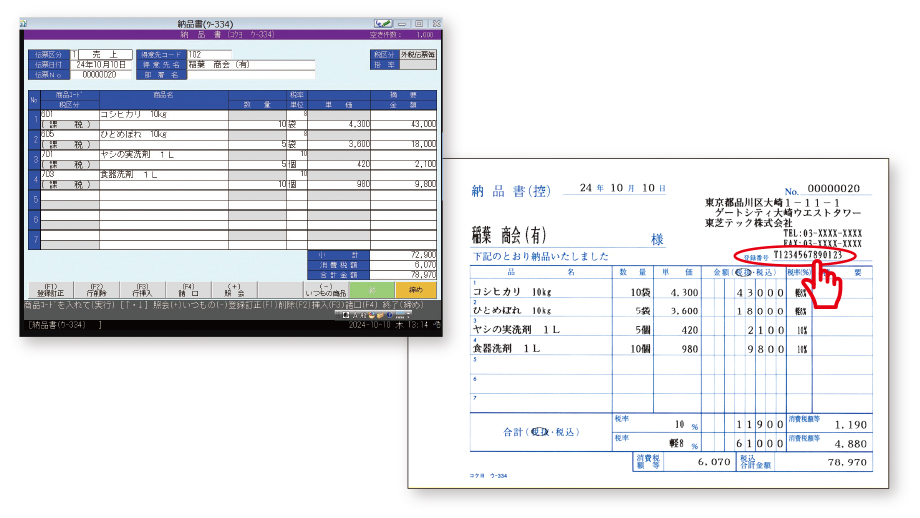Click the 伝票日付 field showing 24年10月10日
This screenshot has width=920, height=518.
pos(101,65)
